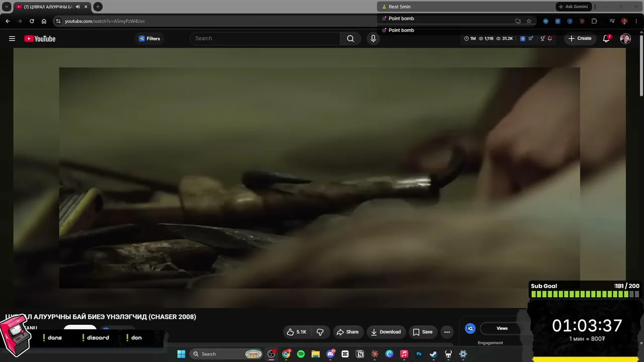Open the media controls music-note icon
This screenshot has width=644, height=362.
612,21
